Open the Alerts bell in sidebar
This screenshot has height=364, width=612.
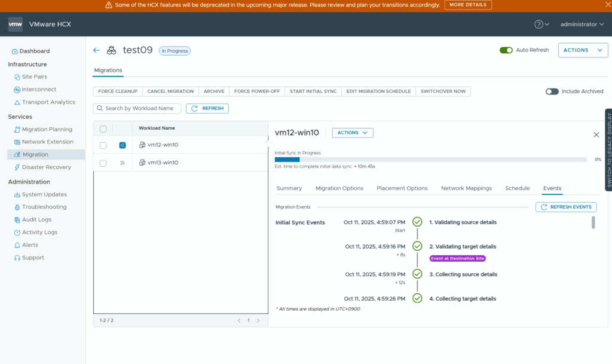tap(17, 245)
